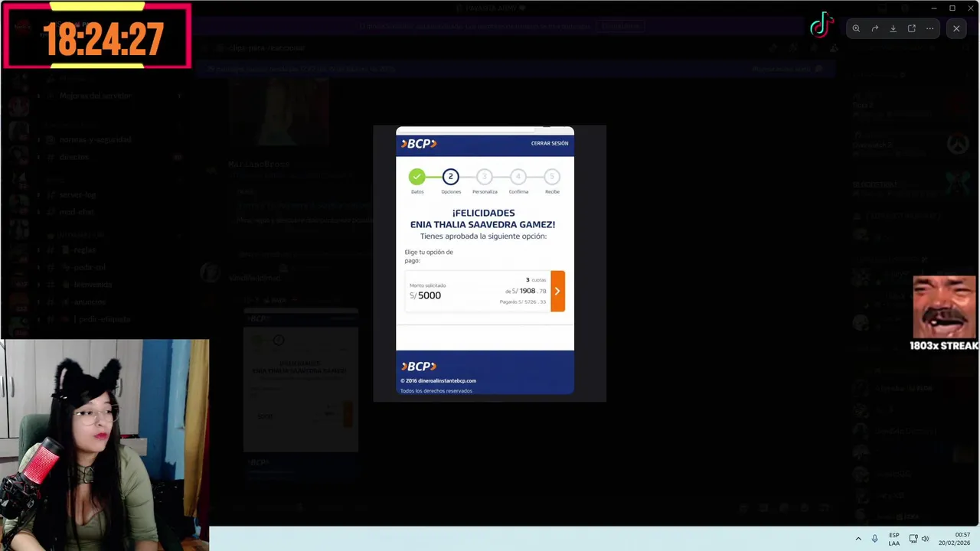The height and width of the screenshot is (551, 980).
Task: Open the three-dots more options menu
Action: pos(929,28)
